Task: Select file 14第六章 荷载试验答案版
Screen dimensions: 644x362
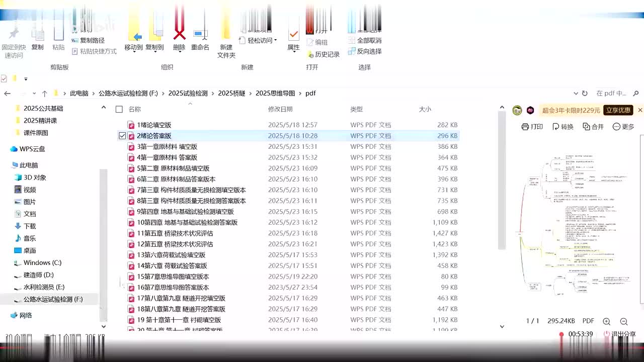Action: click(x=172, y=265)
